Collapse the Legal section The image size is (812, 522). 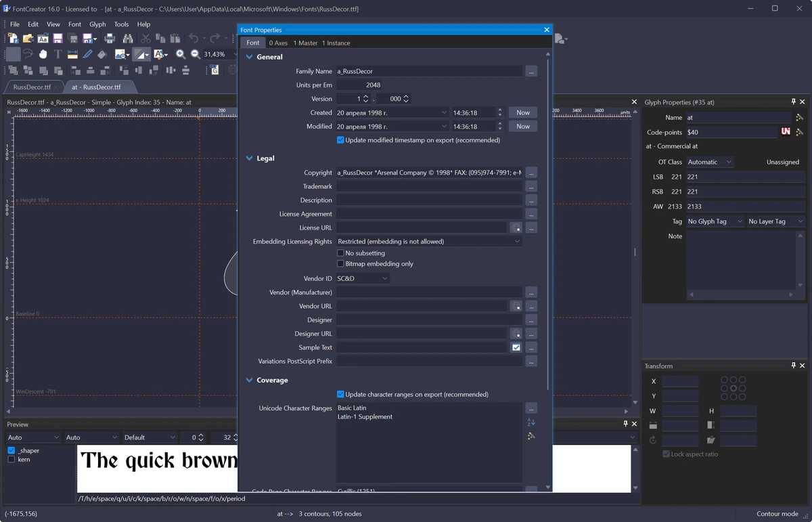[x=250, y=158]
